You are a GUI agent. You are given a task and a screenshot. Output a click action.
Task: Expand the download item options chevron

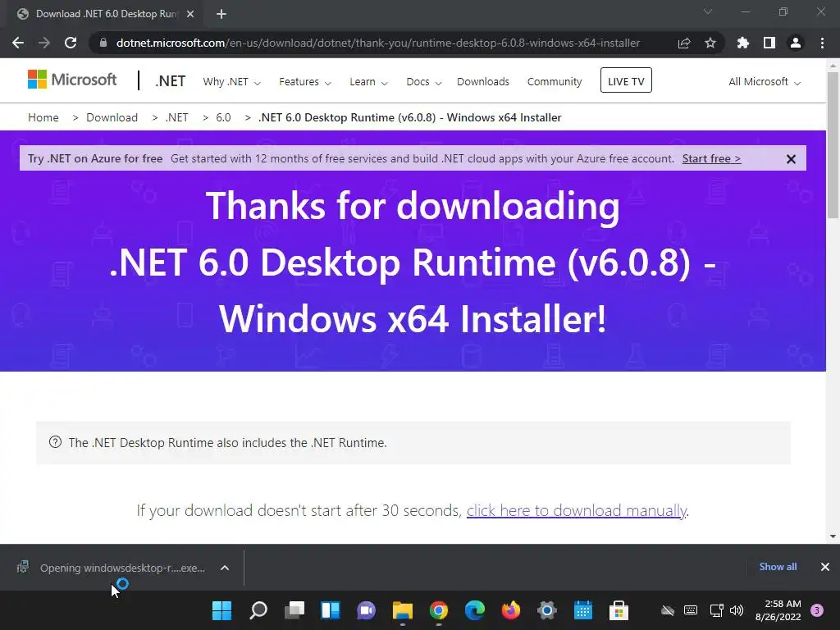click(225, 568)
